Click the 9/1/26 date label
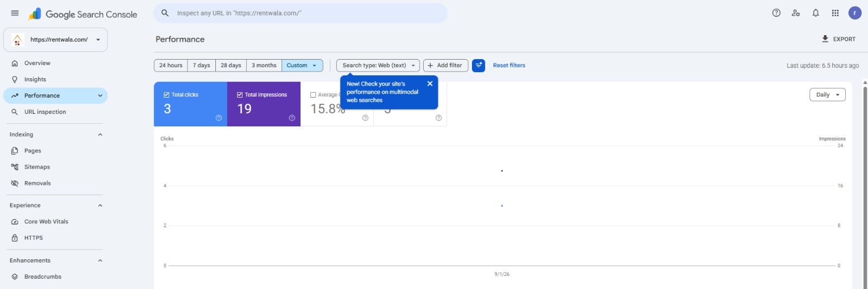 tap(502, 274)
